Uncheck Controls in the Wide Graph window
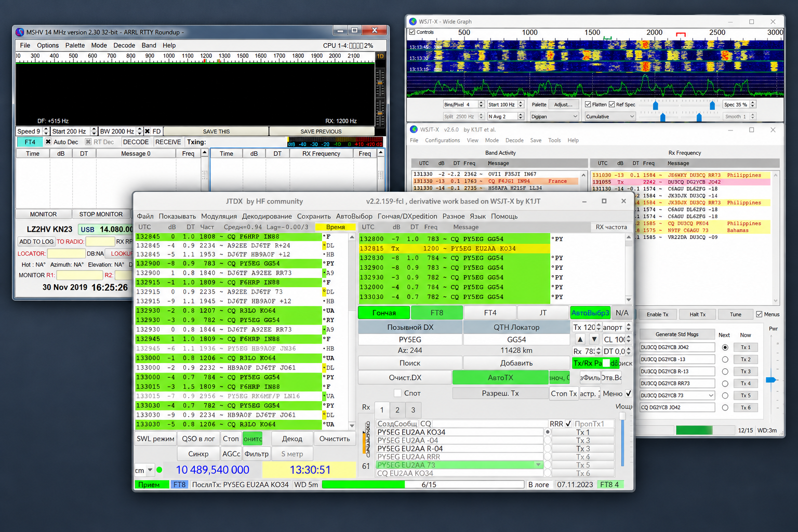 point(413,32)
